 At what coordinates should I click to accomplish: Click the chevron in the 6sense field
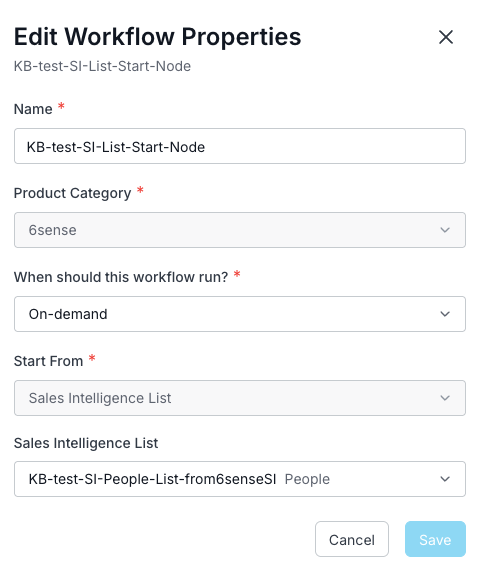(445, 230)
